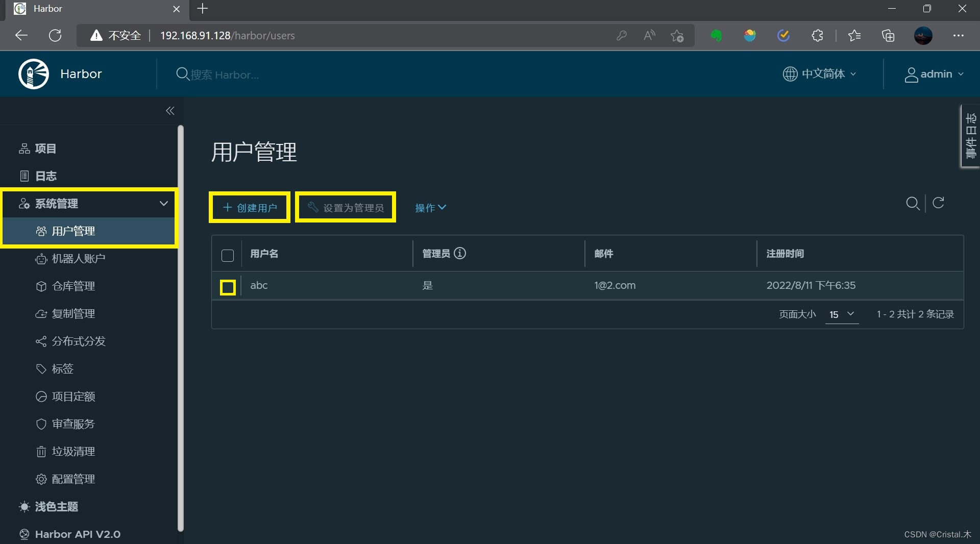
Task: Click the Harbor lighthouse logo
Action: (34, 74)
